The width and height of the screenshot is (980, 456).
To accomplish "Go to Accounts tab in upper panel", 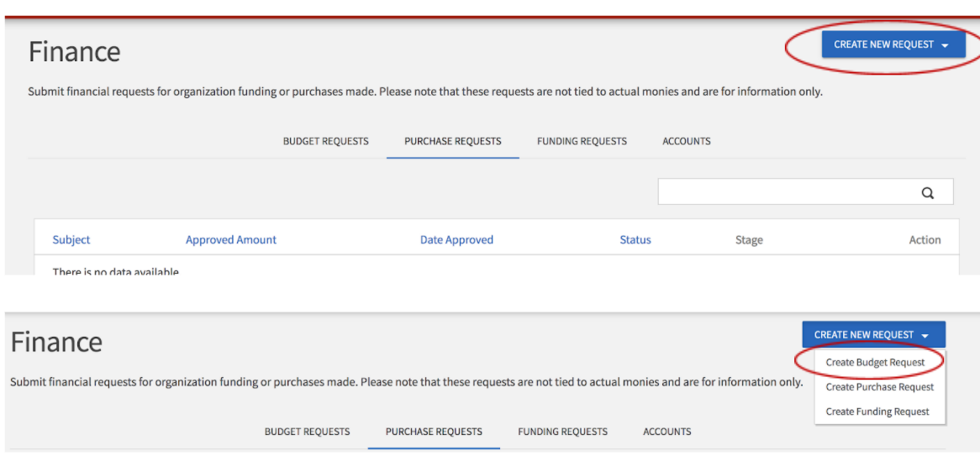I will (x=686, y=141).
